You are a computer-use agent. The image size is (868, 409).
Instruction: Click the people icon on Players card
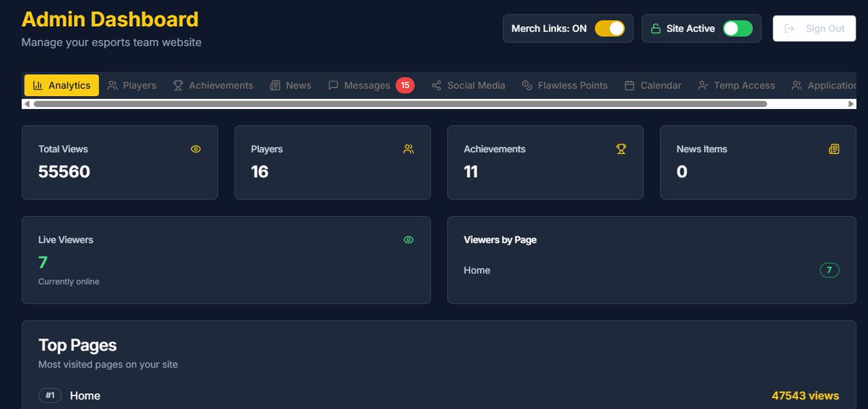click(408, 149)
